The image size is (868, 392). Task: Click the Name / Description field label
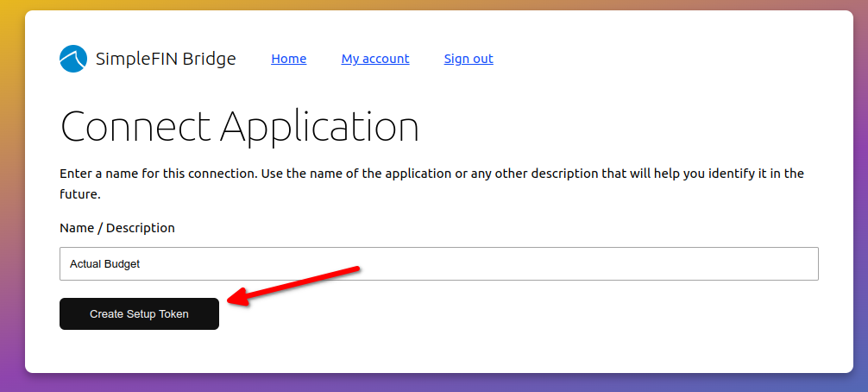pos(117,228)
